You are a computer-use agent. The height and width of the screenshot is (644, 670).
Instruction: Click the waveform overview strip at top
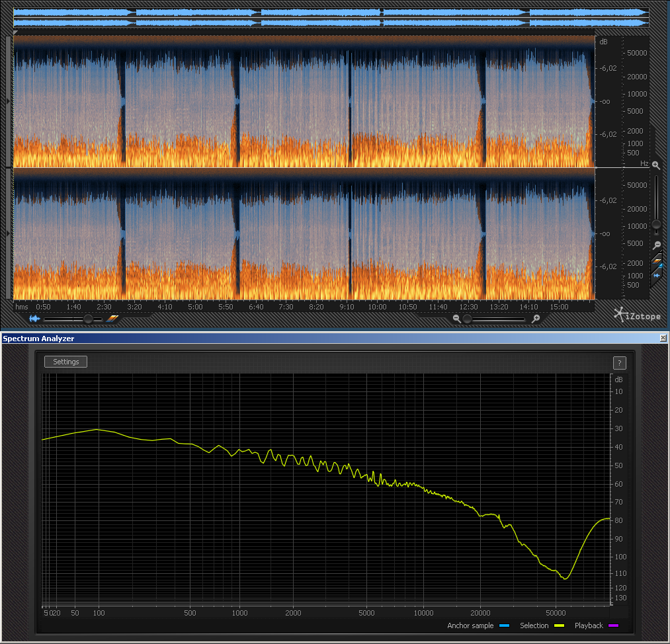point(331,17)
